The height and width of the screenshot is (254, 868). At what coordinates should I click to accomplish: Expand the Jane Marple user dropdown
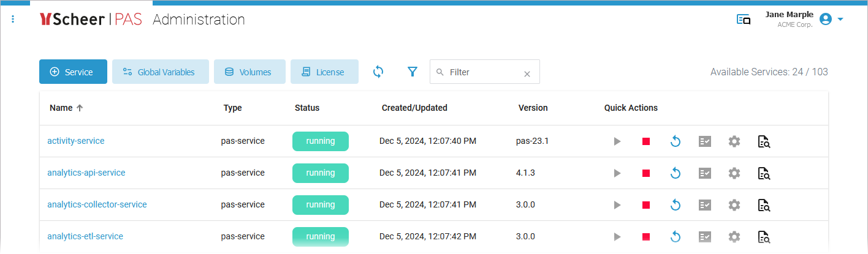pyautogui.click(x=840, y=19)
